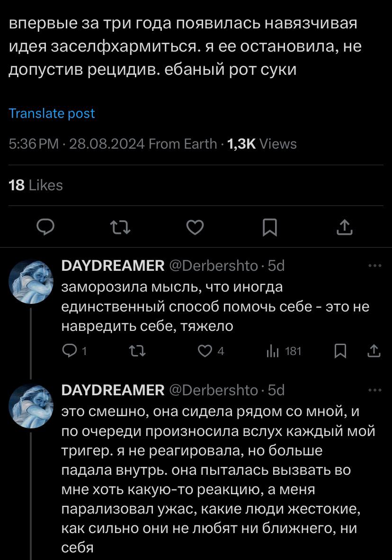Like the main post with the heart
The height and width of the screenshot is (560, 392).
click(x=195, y=229)
